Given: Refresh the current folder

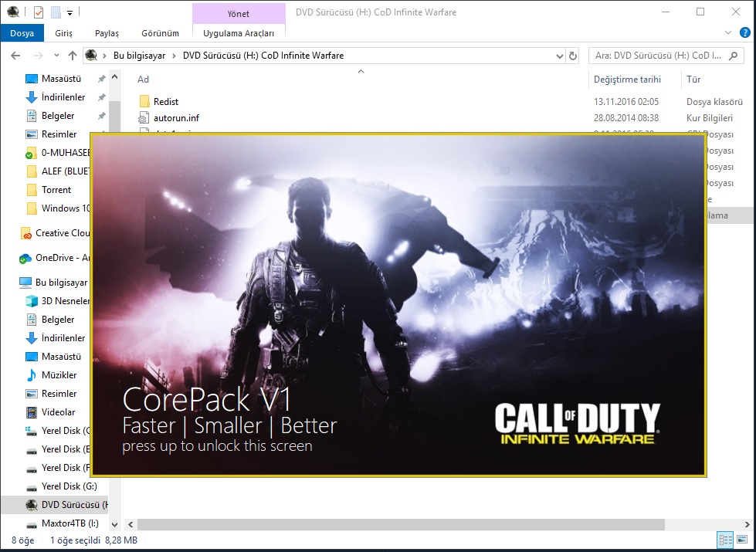Looking at the screenshot, I should point(573,56).
